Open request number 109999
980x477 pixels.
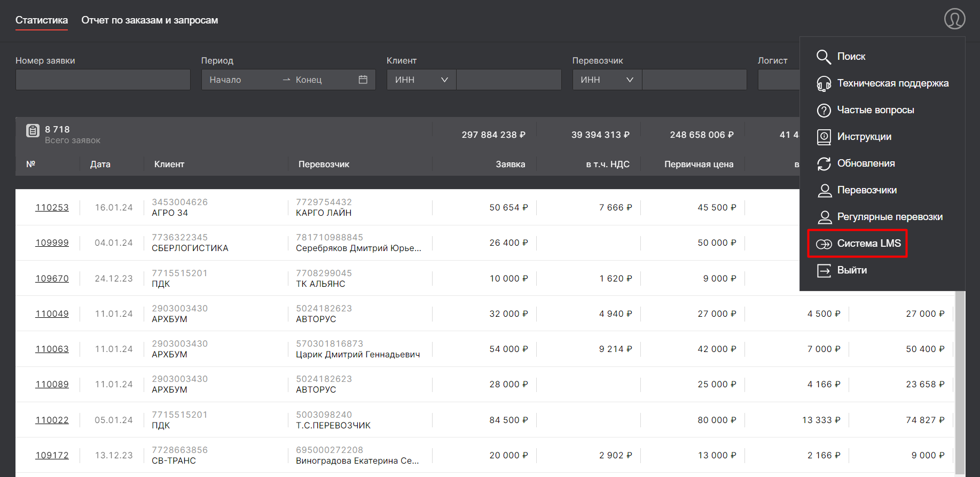52,243
